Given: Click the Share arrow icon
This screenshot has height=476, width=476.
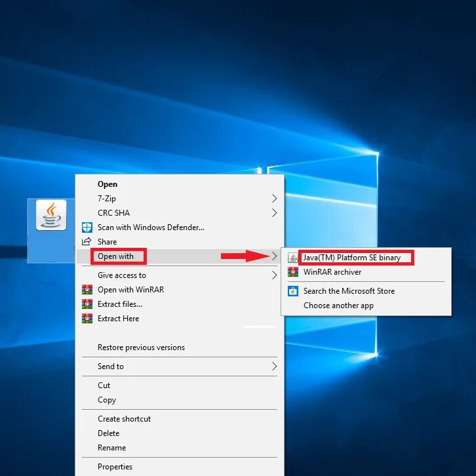Looking at the screenshot, I should tap(87, 242).
